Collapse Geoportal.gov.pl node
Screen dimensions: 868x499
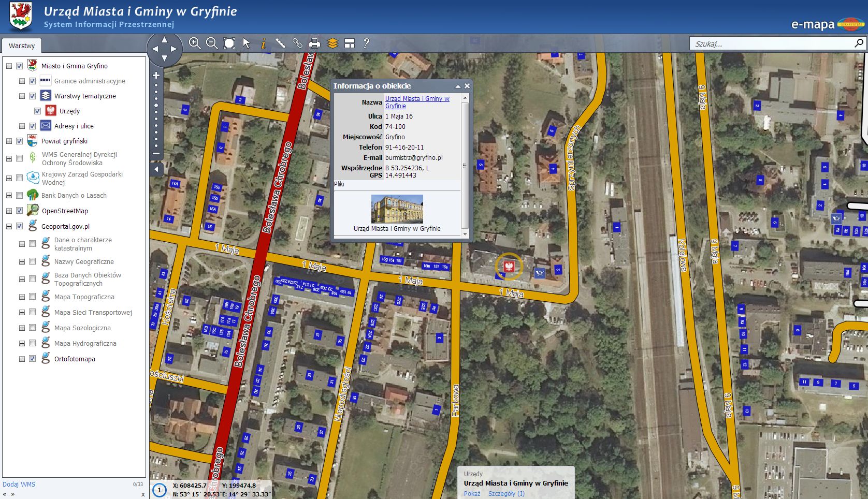coord(9,226)
